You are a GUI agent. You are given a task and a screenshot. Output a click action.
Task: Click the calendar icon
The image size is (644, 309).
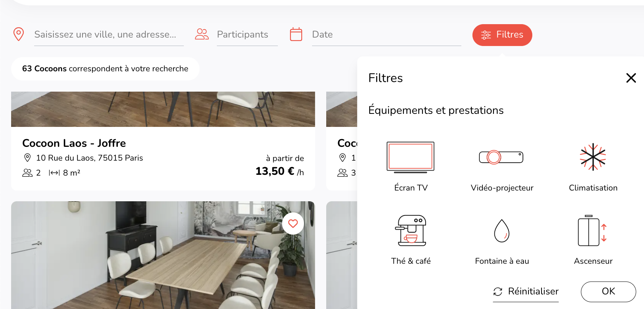pos(296,34)
